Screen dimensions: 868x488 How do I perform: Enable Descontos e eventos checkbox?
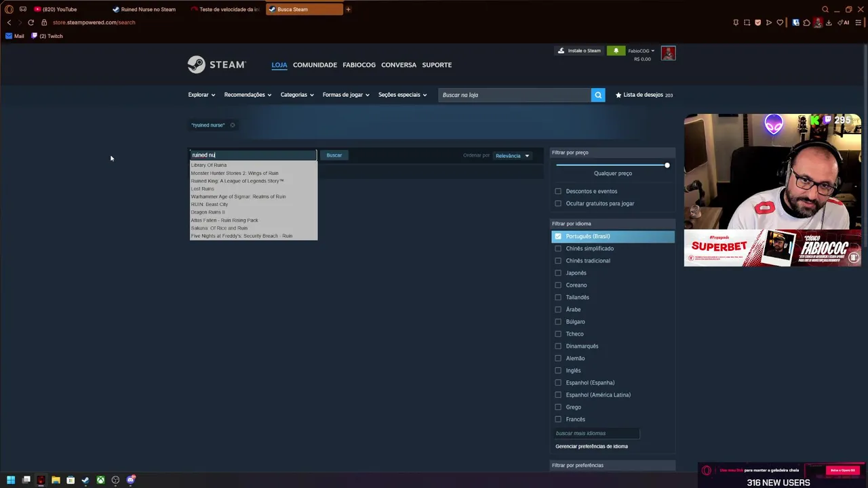[x=558, y=191]
